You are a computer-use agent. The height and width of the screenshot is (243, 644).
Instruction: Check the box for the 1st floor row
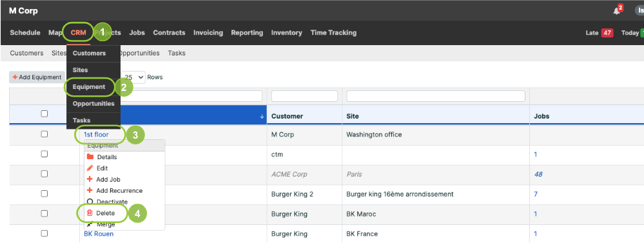[x=44, y=134]
